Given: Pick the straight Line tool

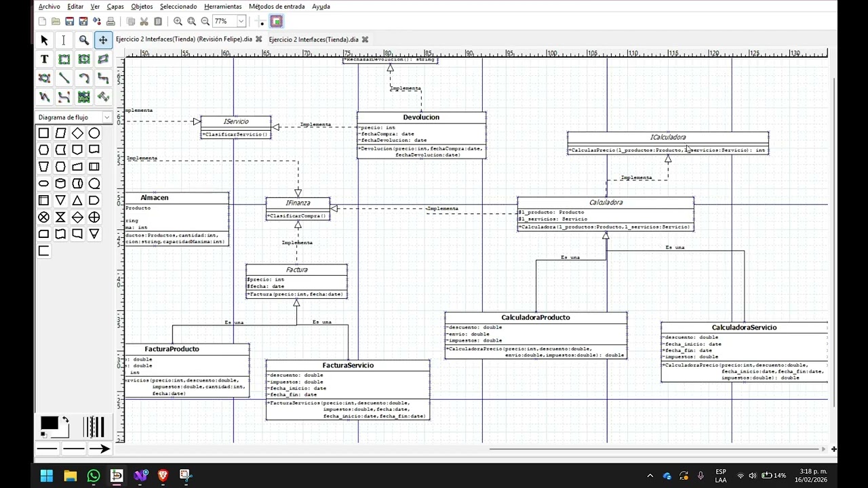Looking at the screenshot, I should click(64, 78).
